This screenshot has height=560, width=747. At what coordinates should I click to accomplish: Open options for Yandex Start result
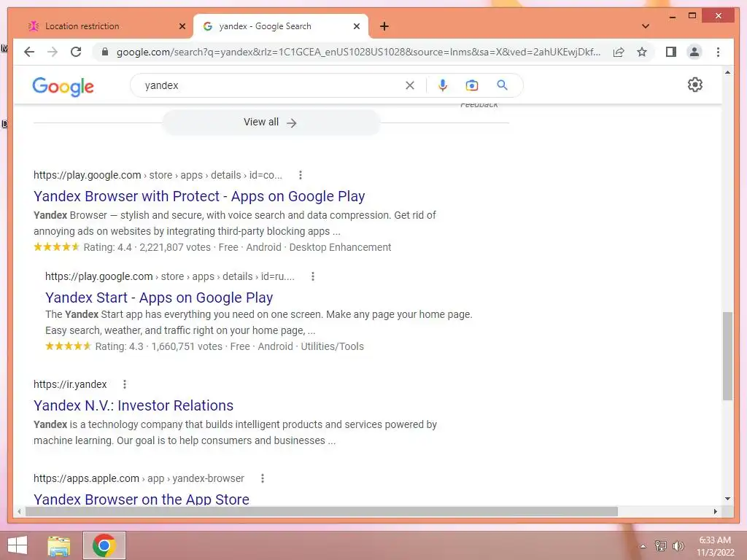(x=312, y=276)
